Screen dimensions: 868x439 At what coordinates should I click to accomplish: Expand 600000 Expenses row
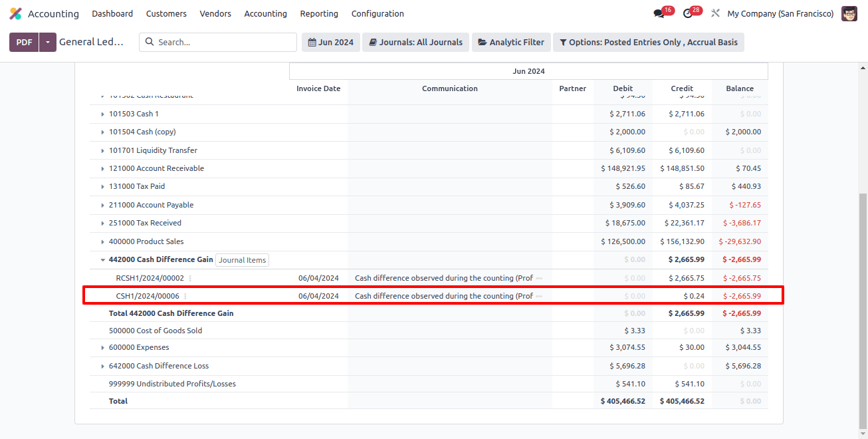click(102, 348)
